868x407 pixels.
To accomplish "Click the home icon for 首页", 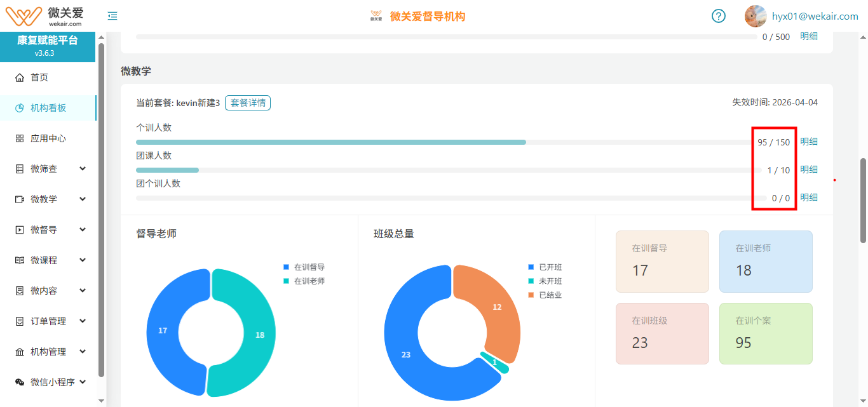I will point(20,77).
